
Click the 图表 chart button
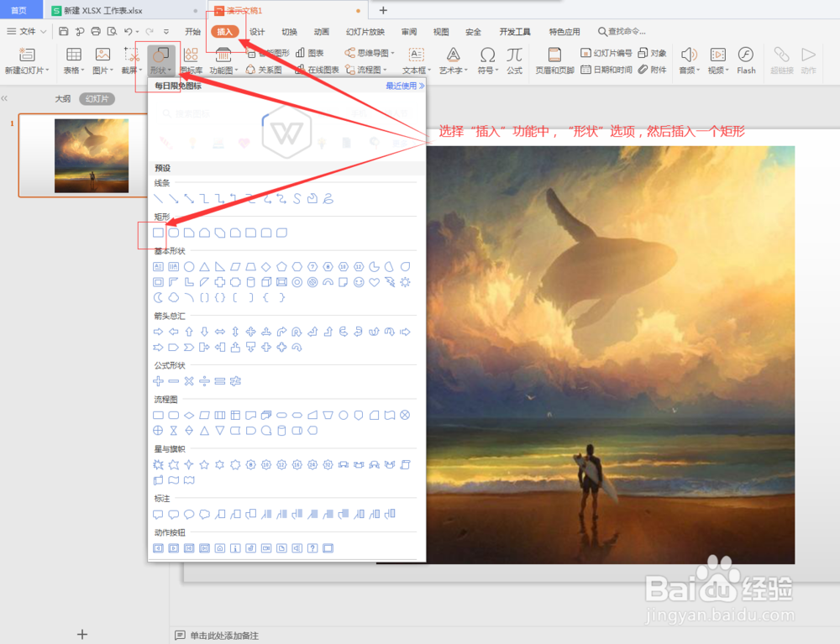(x=310, y=52)
